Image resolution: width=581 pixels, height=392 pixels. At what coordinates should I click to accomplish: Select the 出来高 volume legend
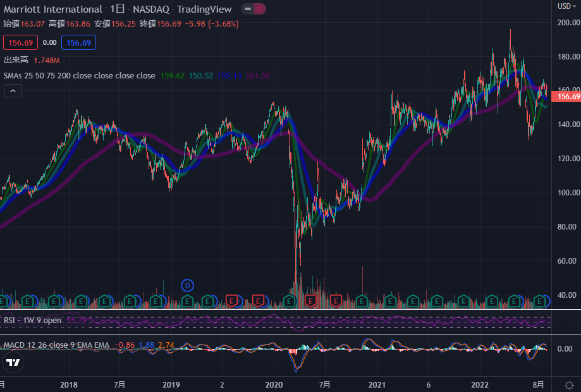16,60
